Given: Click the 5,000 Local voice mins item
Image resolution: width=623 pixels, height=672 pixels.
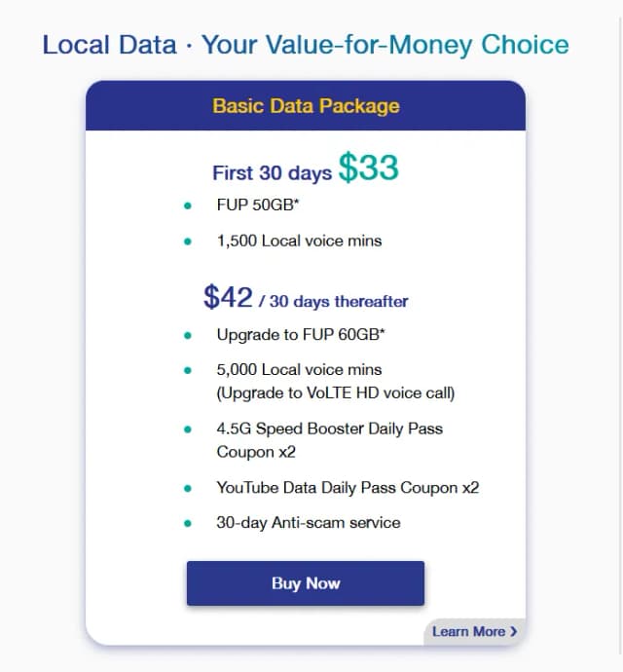Looking at the screenshot, I should (299, 369).
